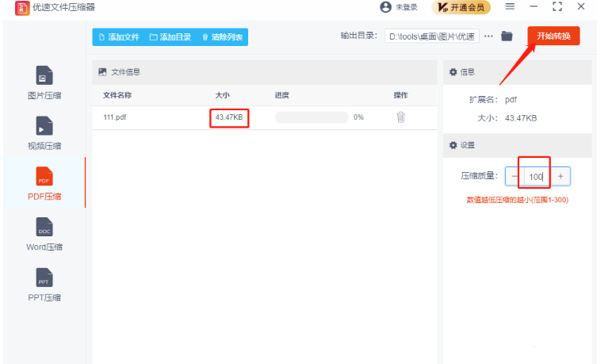
Task: Close the 优速文件压缩器 window
Action: pos(581,6)
